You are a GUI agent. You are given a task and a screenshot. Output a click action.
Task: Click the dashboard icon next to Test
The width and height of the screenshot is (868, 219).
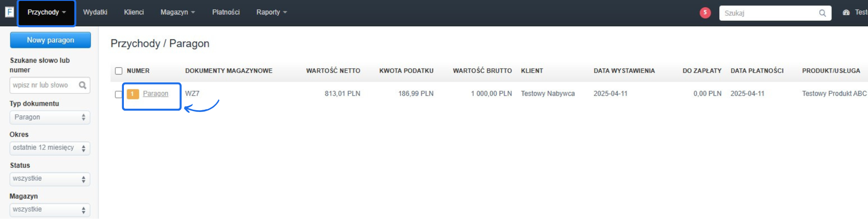pos(846,13)
